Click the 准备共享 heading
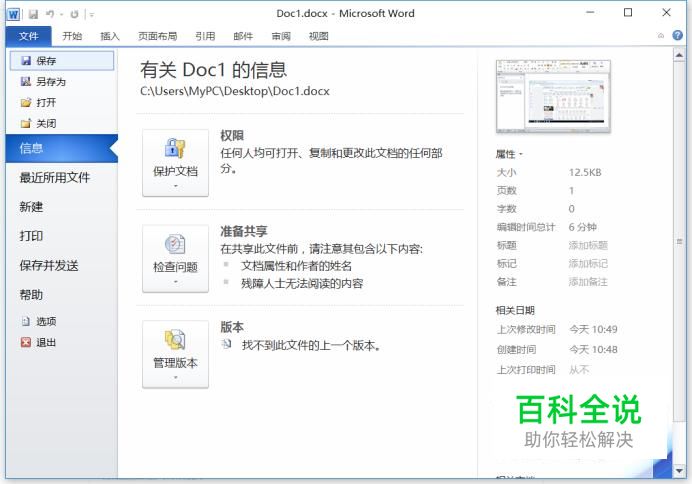This screenshot has height=484, width=692. click(x=244, y=231)
